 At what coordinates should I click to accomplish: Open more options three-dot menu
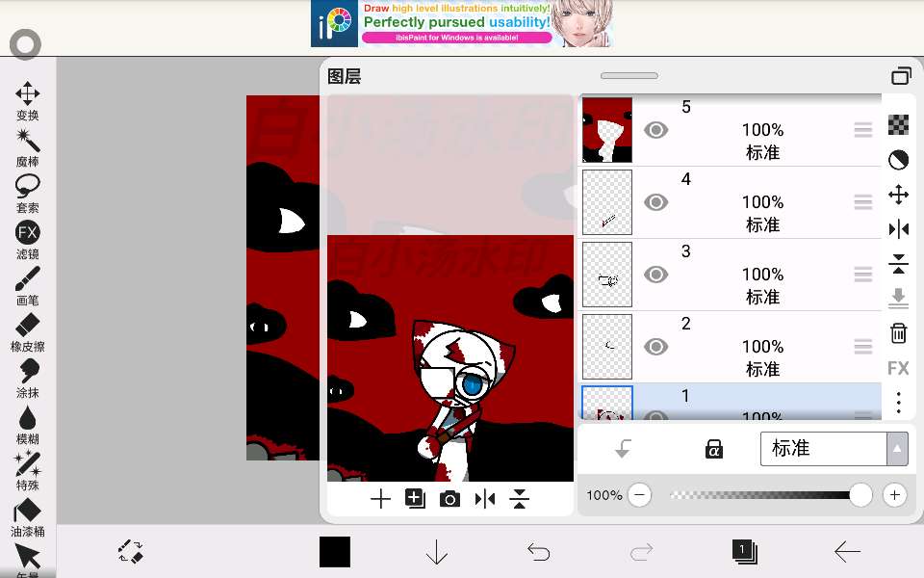[x=898, y=403]
